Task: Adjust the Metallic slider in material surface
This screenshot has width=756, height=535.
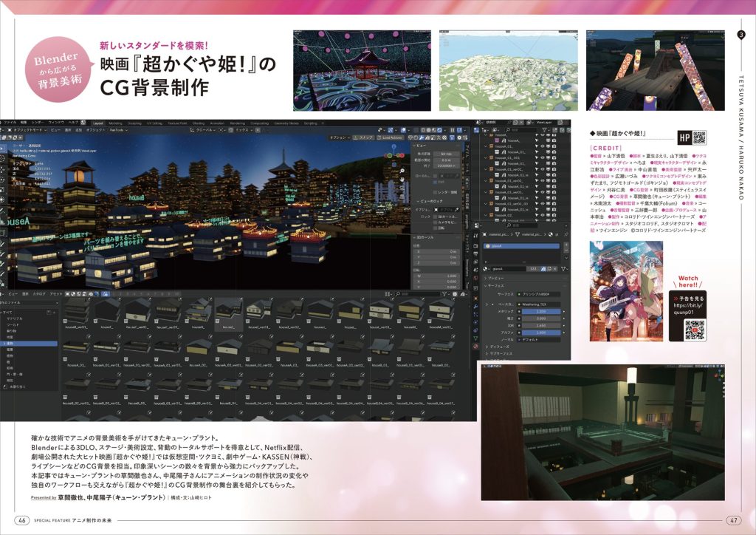Action: click(x=541, y=312)
